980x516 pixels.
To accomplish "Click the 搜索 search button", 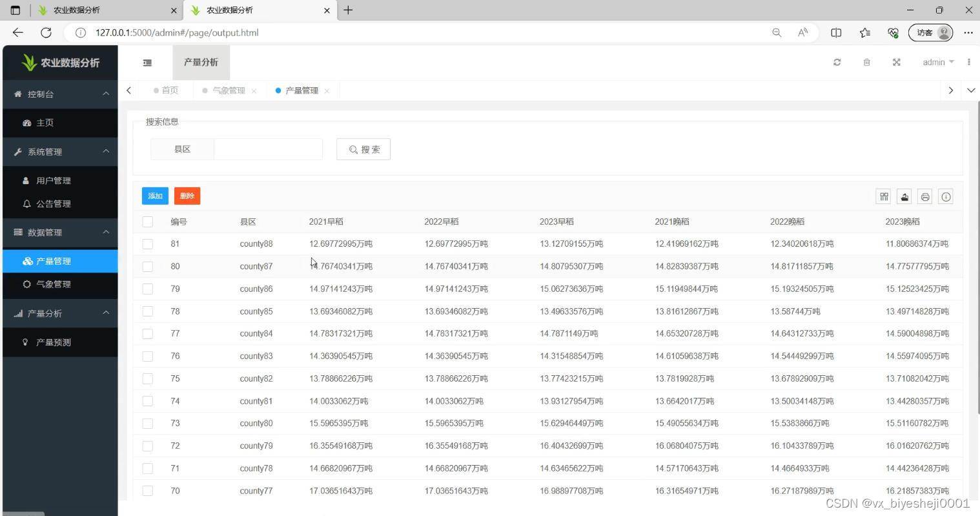I will pos(363,149).
